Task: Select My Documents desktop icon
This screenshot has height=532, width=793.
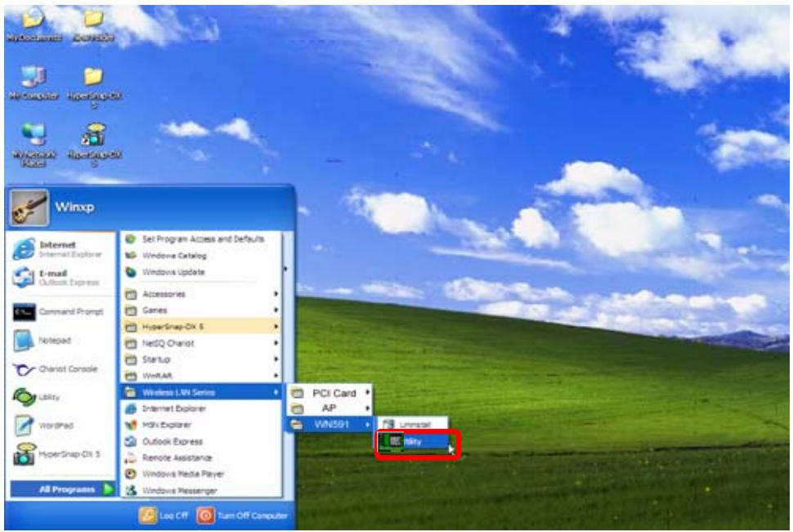Action: click(x=34, y=25)
